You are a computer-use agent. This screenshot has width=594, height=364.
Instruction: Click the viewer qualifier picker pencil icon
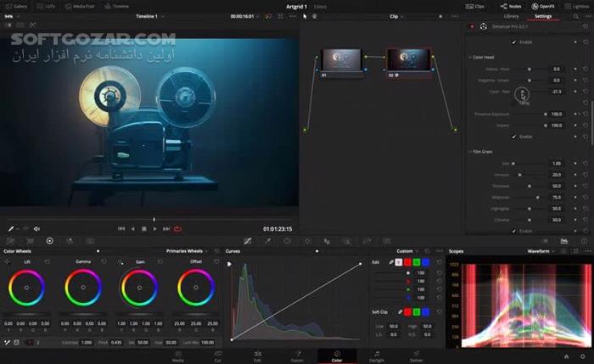[10, 228]
